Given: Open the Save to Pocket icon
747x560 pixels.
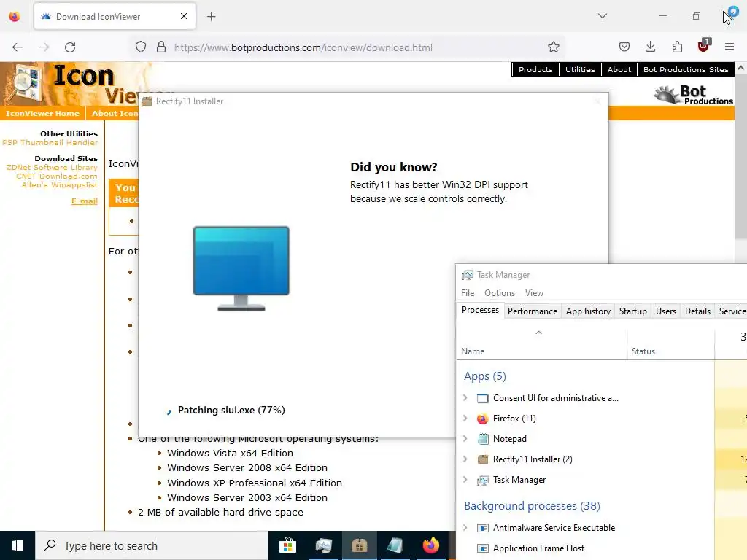Looking at the screenshot, I should [x=624, y=47].
